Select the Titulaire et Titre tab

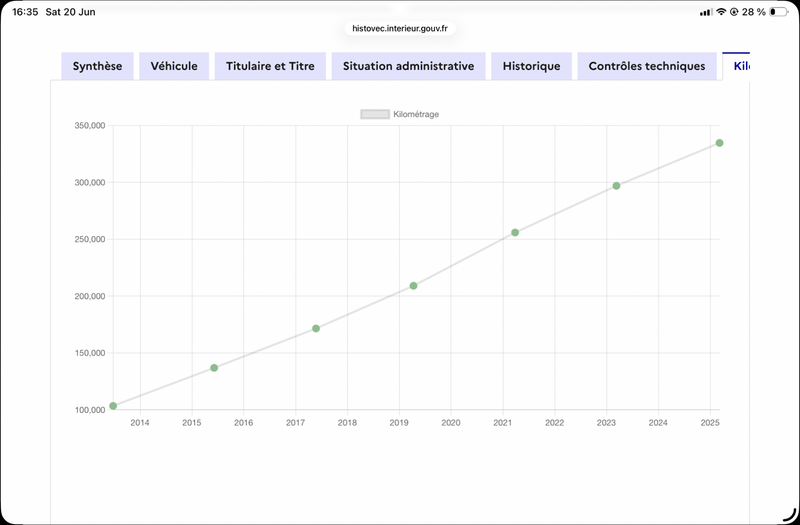pos(270,66)
